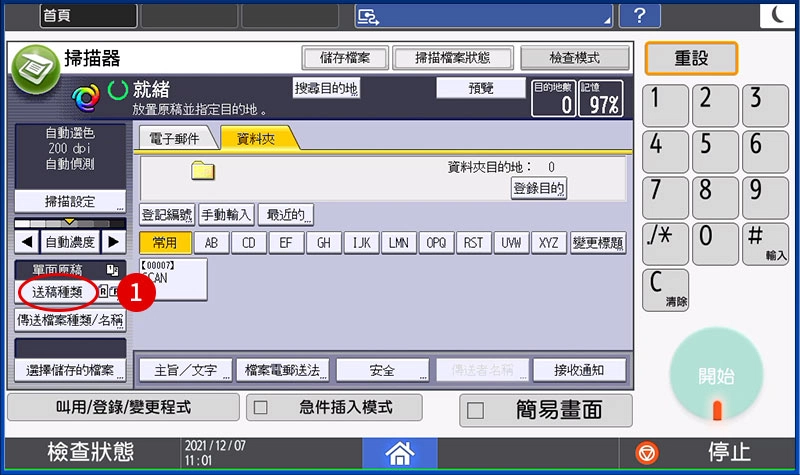This screenshot has height=475, width=800.
Task: Tap 檢查狀態 in bottom bar
Action: pos(91,453)
